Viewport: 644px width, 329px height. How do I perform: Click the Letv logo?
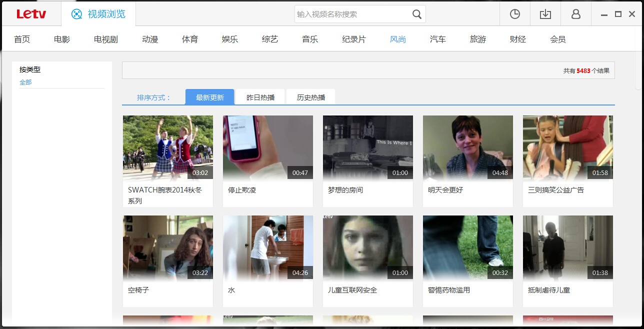31,13
